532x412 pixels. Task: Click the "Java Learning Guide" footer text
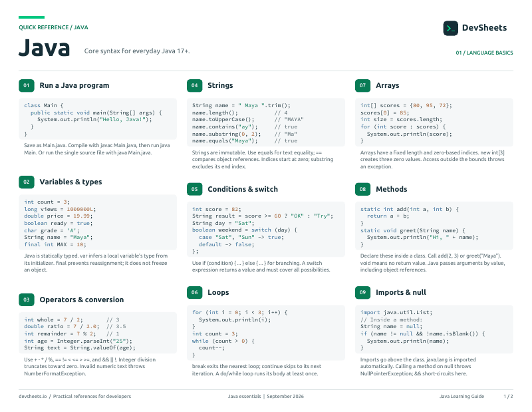(462, 397)
